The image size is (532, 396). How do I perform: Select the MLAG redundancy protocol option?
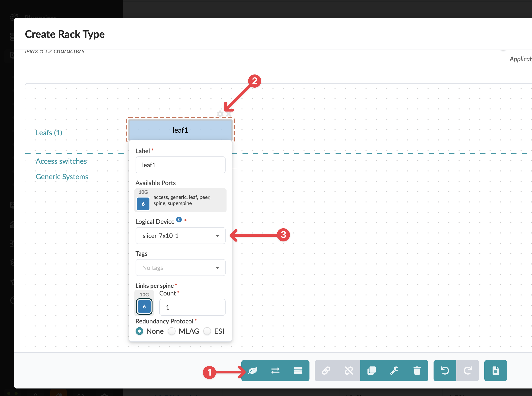pyautogui.click(x=172, y=331)
